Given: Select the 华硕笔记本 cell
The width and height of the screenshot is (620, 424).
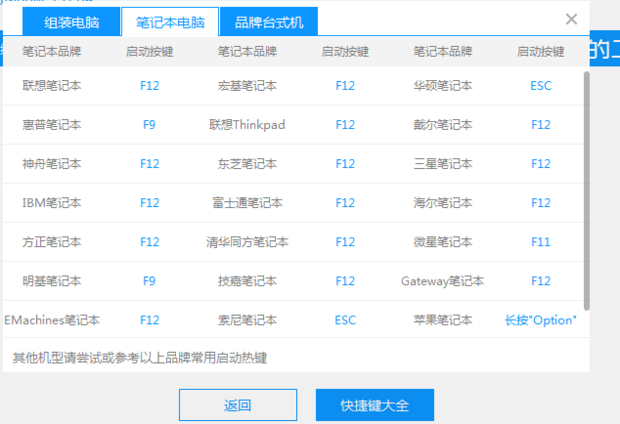Looking at the screenshot, I should (443, 85).
